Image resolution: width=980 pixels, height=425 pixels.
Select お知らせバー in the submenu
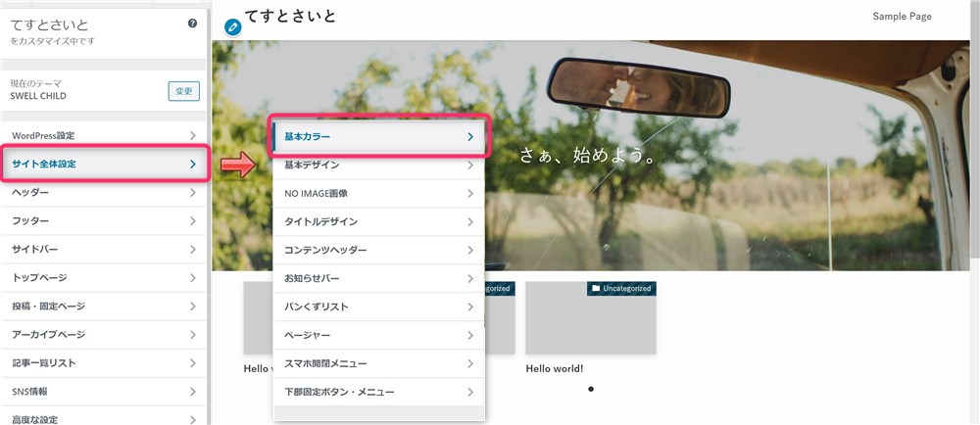(x=378, y=278)
